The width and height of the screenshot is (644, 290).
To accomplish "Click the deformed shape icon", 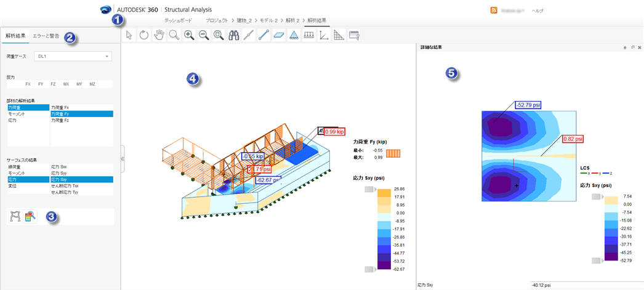I will coord(15,216).
